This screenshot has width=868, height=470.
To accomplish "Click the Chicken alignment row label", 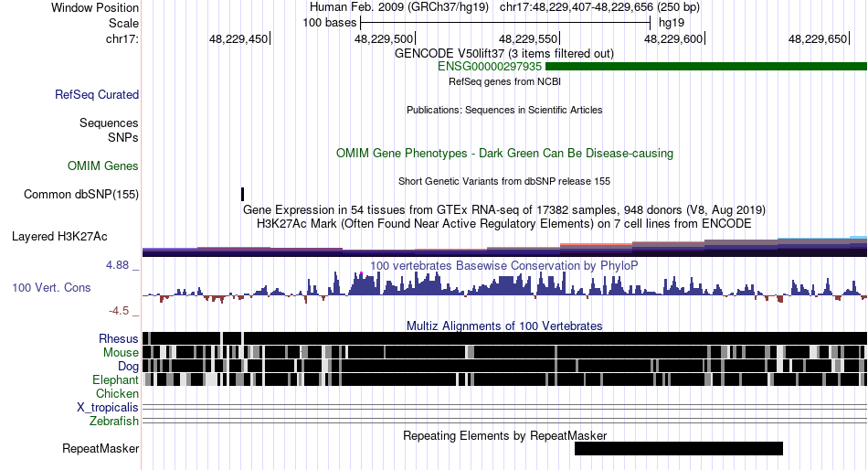I will point(117,393).
